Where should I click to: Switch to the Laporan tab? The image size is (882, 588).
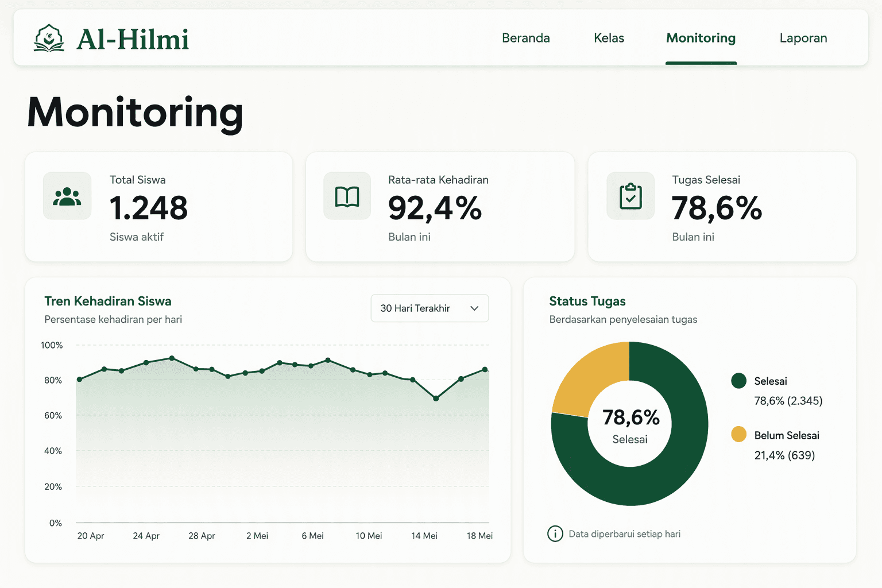coord(803,38)
